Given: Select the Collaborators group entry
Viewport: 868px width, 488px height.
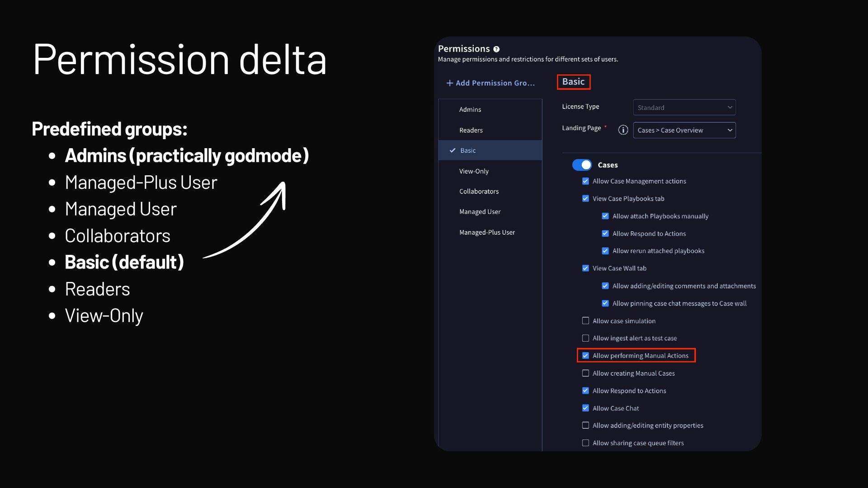Looking at the screenshot, I should [479, 192].
